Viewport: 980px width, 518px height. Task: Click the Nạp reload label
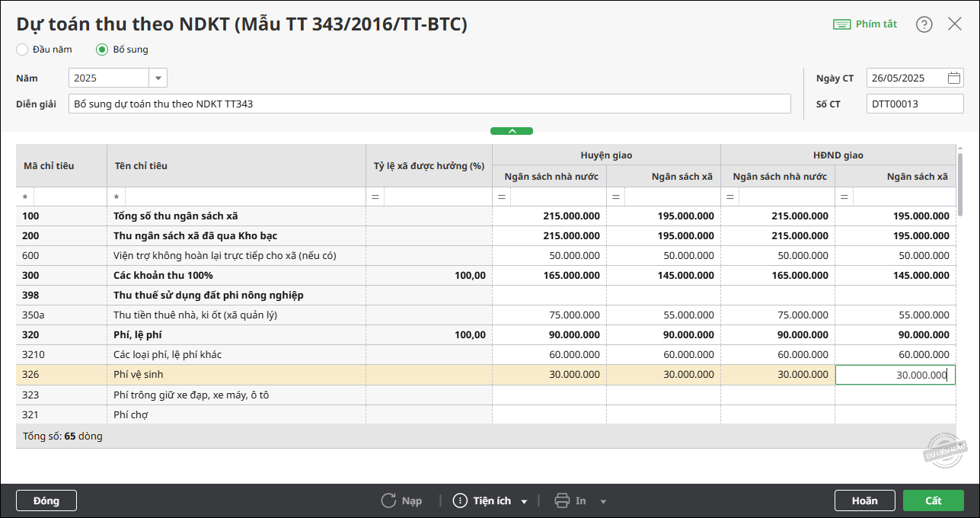click(412, 501)
